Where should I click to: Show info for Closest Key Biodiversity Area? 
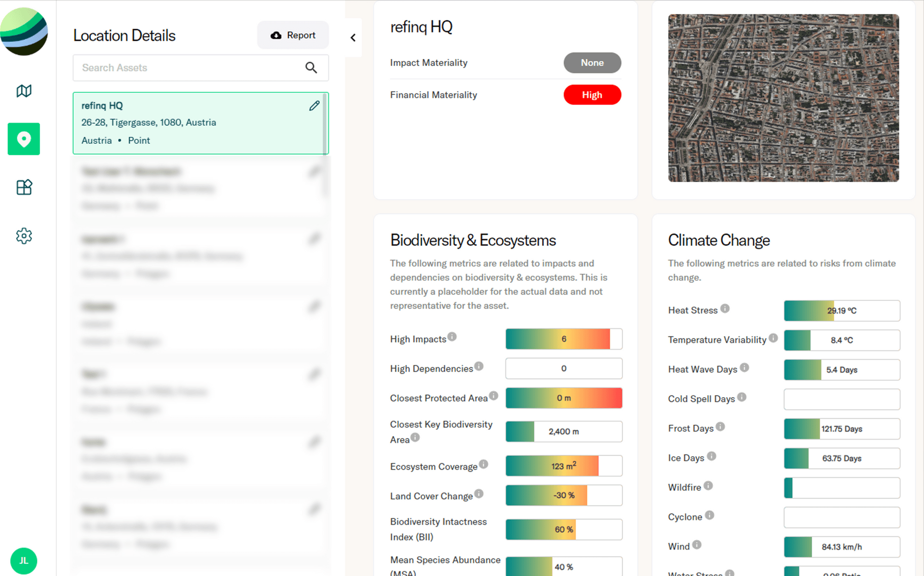point(415,437)
